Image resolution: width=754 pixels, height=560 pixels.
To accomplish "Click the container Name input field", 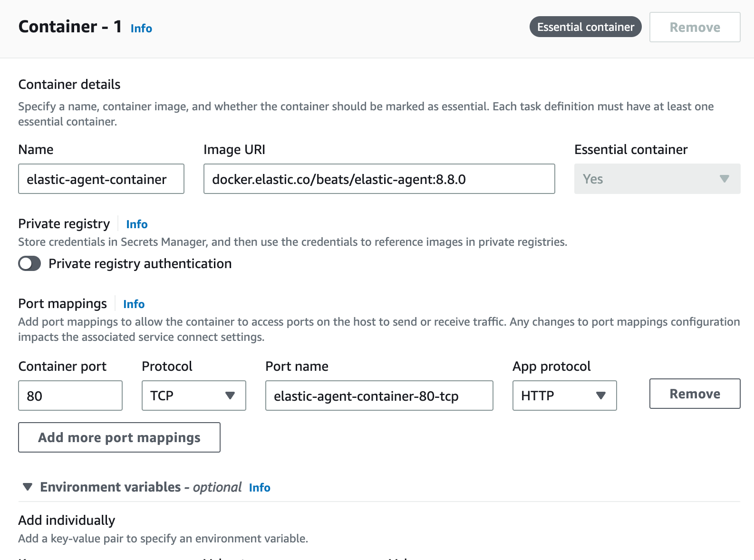I will pyautogui.click(x=101, y=179).
